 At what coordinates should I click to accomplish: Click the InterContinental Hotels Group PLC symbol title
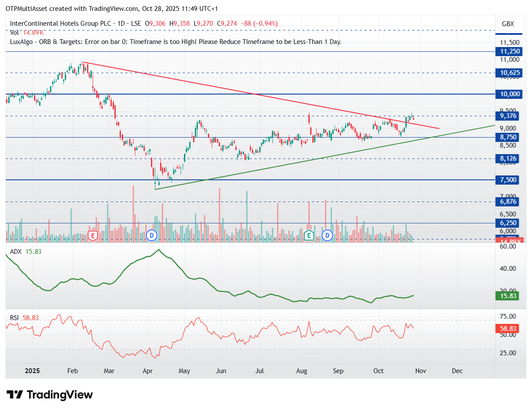[61, 24]
